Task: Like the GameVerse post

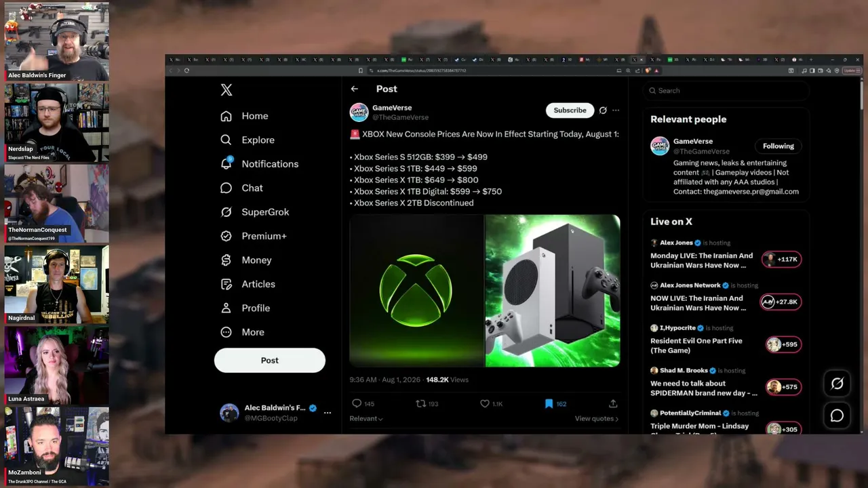Action: pos(485,403)
